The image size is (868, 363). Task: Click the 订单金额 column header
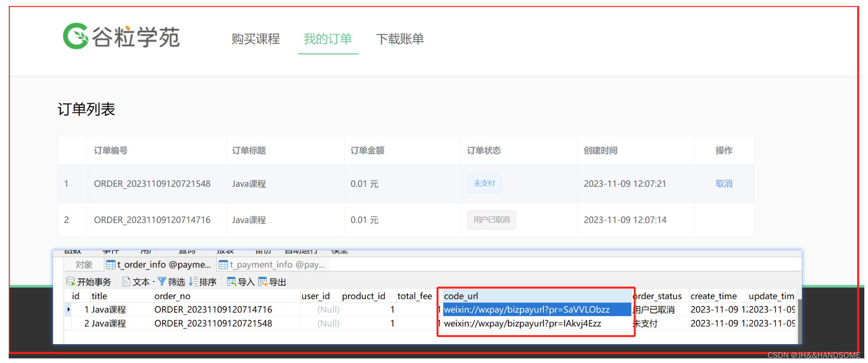click(367, 150)
